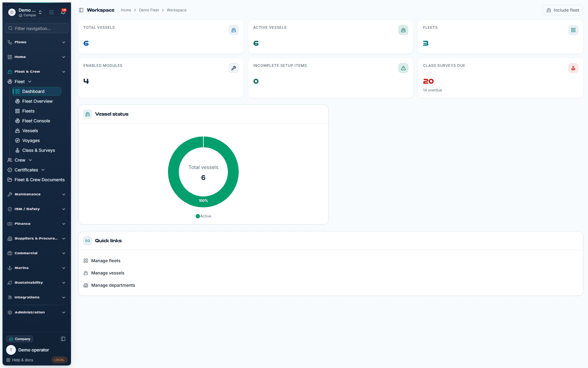Open Vessels menu item
The height and width of the screenshot is (368, 588).
[x=37, y=131]
